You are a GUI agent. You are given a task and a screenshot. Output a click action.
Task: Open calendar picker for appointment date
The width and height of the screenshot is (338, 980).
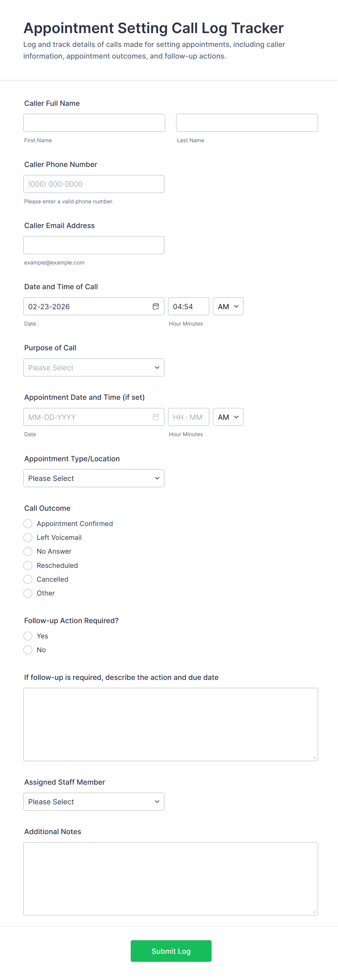click(x=156, y=417)
